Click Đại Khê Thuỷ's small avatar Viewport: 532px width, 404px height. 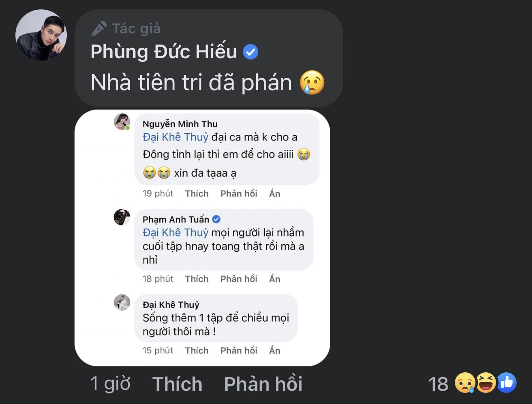[122, 303]
